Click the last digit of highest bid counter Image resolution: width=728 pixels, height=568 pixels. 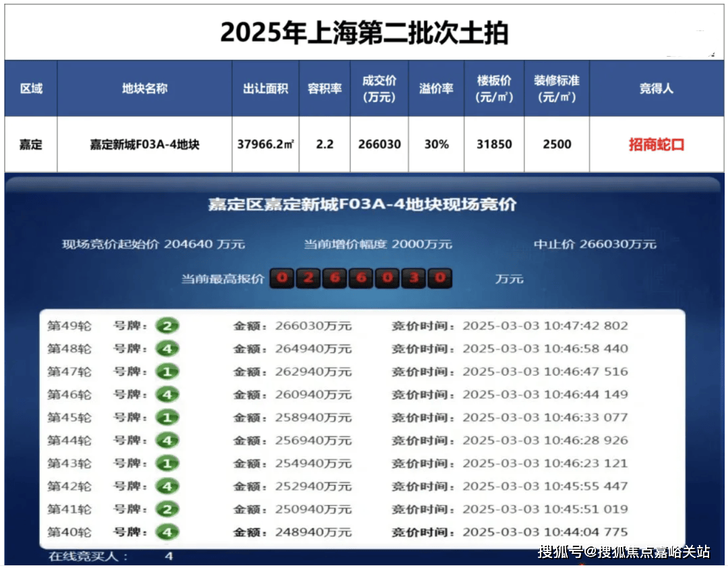(x=439, y=279)
